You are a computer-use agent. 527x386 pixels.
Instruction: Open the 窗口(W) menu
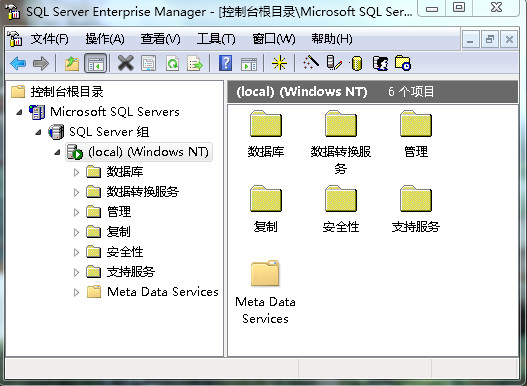[274, 39]
